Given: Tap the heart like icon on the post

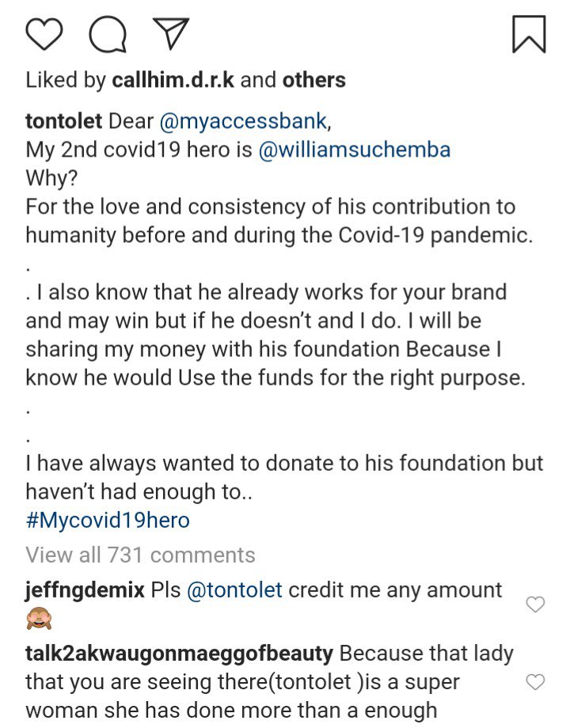Looking at the screenshot, I should click(44, 34).
